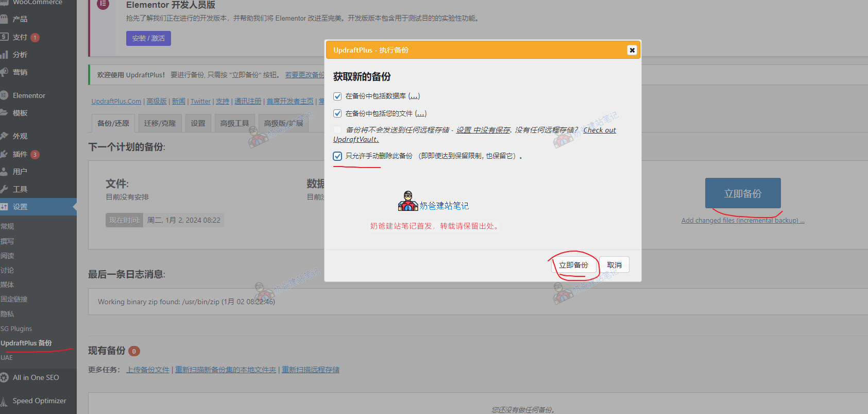The width and height of the screenshot is (868, 414).
Task: Switch to the 设置 tab on UpdraftPlus page
Action: click(x=198, y=123)
